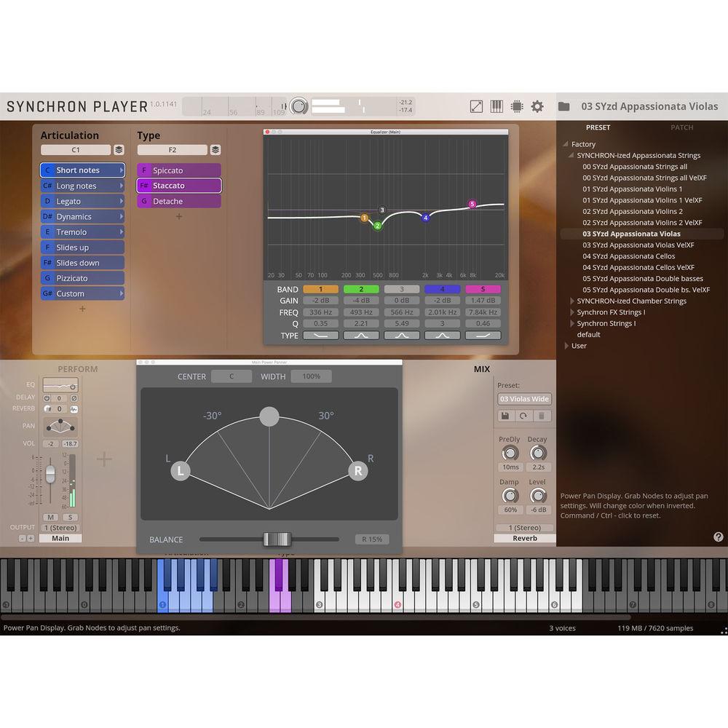The height and width of the screenshot is (728, 728).
Task: Click the delete icon in the MIX reverb section
Action: (x=542, y=416)
